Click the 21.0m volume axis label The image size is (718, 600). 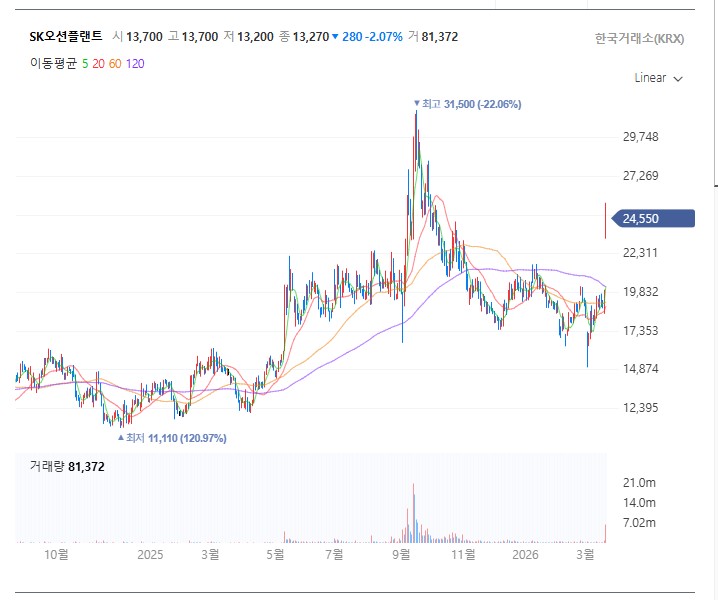click(639, 482)
